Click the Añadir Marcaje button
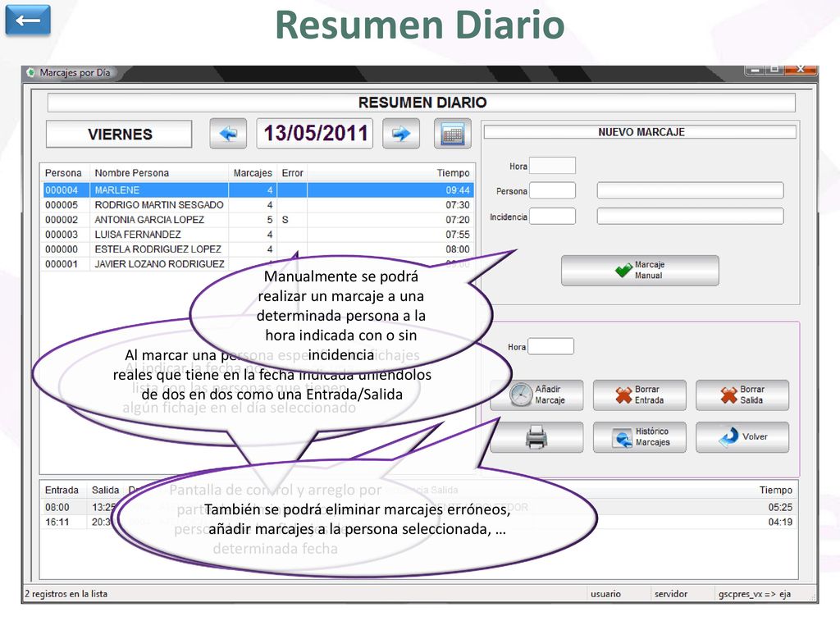Image resolution: width=840 pixels, height=630 pixels. click(x=536, y=395)
